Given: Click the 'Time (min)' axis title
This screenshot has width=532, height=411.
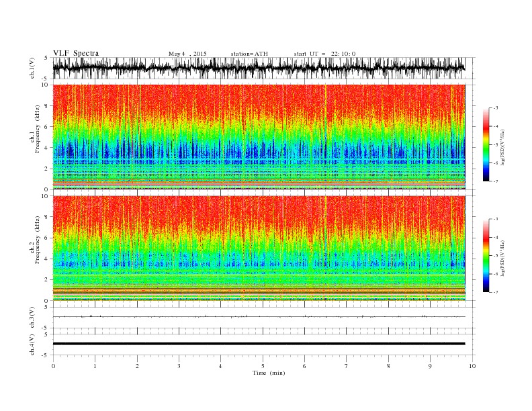Looking at the screenshot, I should point(269,373).
